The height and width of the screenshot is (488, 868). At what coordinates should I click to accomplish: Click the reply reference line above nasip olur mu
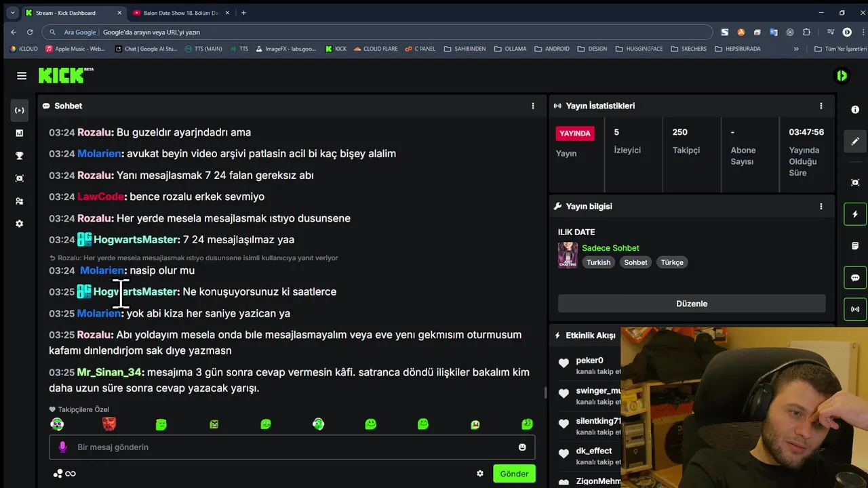click(193, 258)
